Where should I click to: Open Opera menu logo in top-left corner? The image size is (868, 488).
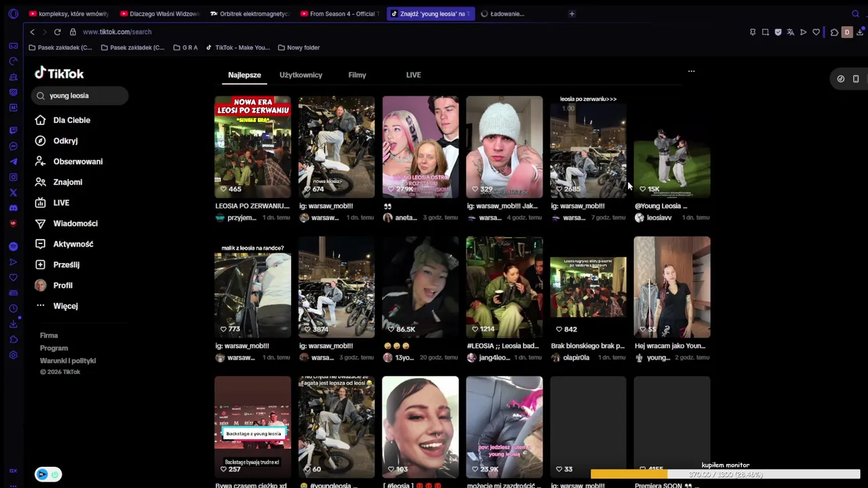(x=14, y=14)
